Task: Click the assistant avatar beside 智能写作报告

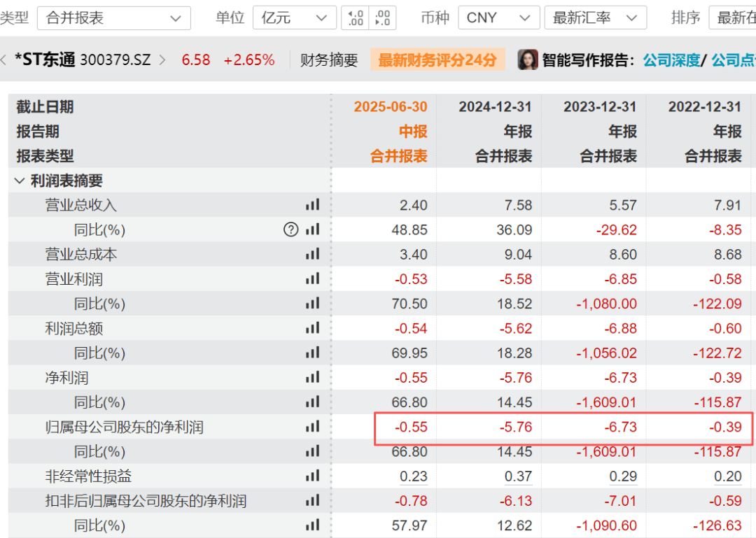Action: pyautogui.click(x=527, y=59)
